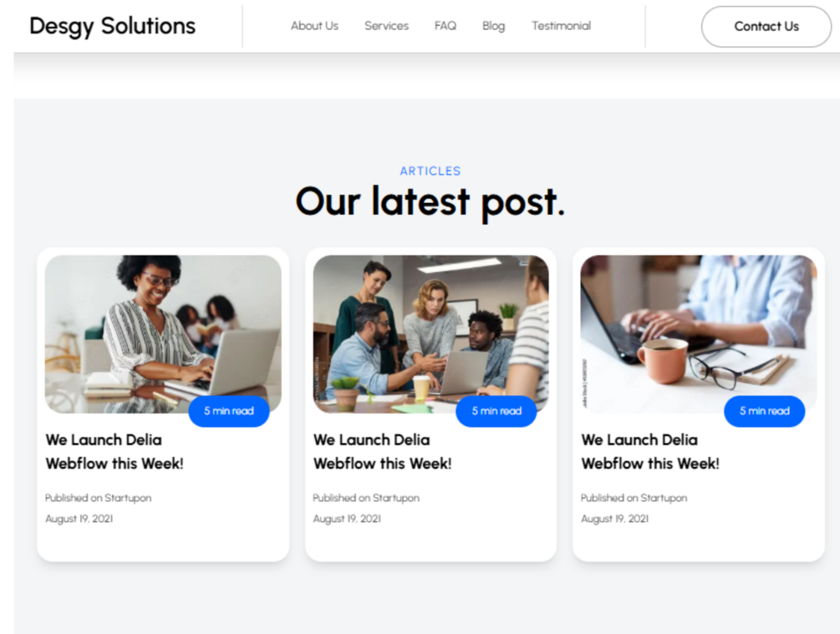Open the third card's post title
The width and height of the screenshot is (840, 634).
pos(650,451)
